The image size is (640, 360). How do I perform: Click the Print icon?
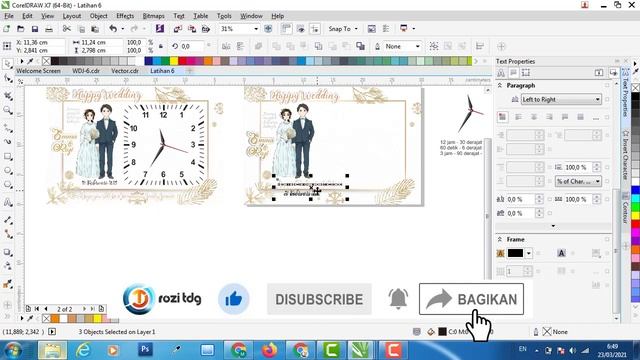[x=49, y=29]
